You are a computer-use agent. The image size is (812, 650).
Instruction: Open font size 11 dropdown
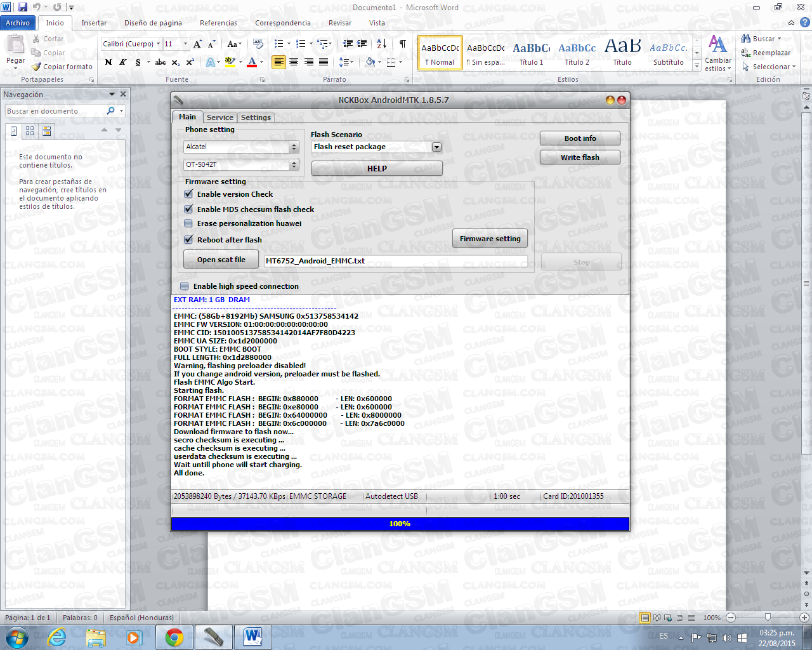pyautogui.click(x=185, y=44)
